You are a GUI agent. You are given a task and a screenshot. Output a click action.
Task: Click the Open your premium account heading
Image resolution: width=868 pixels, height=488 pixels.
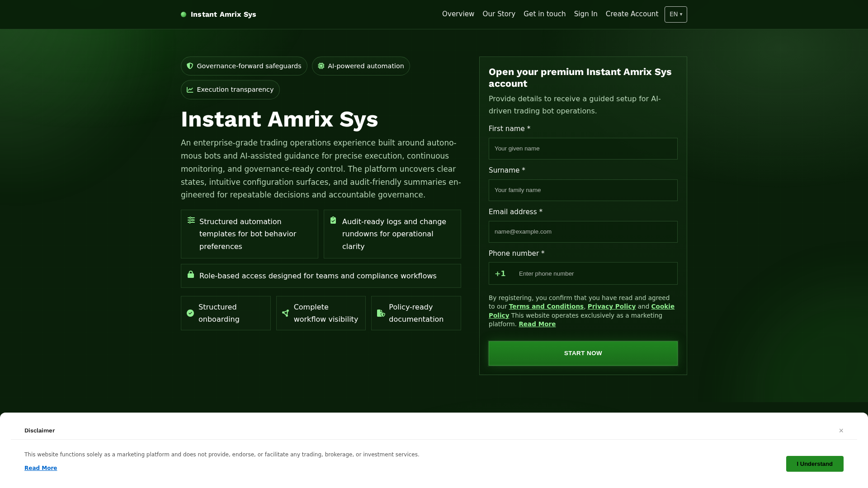580,78
